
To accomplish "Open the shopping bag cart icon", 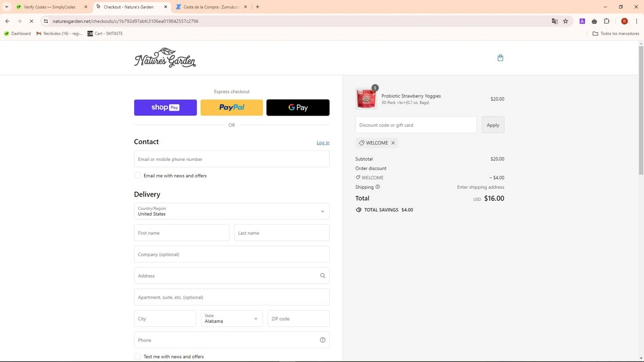I will pyautogui.click(x=500, y=58).
